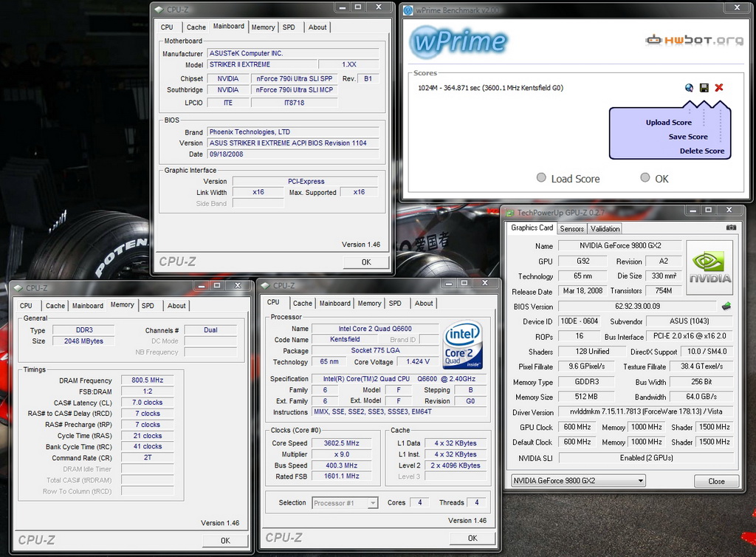Click the Core Voltage 1.424 V value

418,362
